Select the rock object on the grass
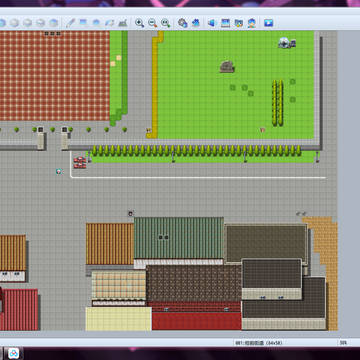 click(x=227, y=67)
